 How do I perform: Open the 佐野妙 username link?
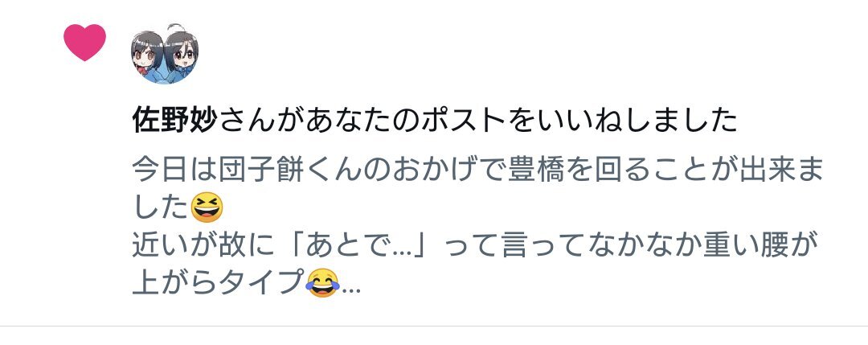(176, 120)
